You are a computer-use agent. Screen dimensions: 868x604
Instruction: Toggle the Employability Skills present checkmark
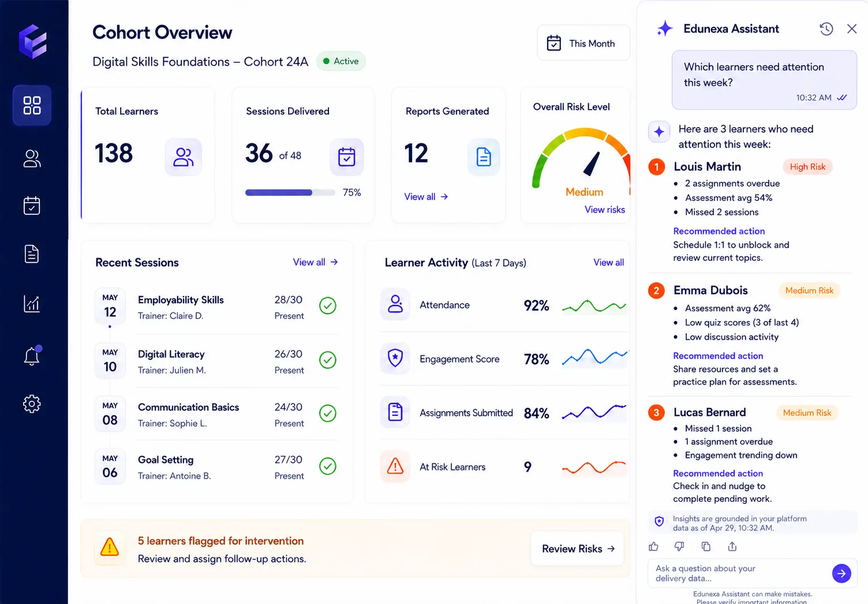[x=328, y=305]
